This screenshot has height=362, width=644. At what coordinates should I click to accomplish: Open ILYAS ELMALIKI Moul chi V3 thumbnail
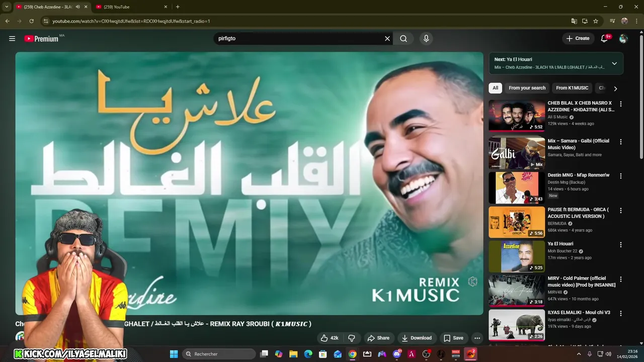tap(517, 325)
